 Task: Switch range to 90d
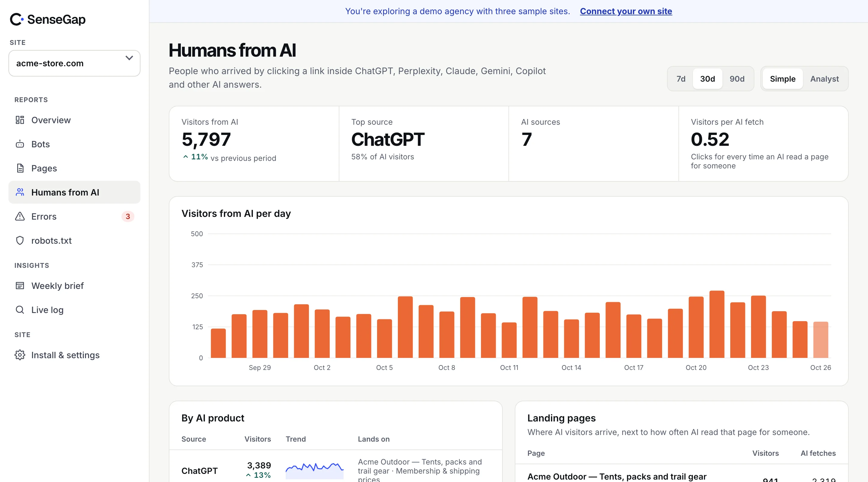click(737, 79)
